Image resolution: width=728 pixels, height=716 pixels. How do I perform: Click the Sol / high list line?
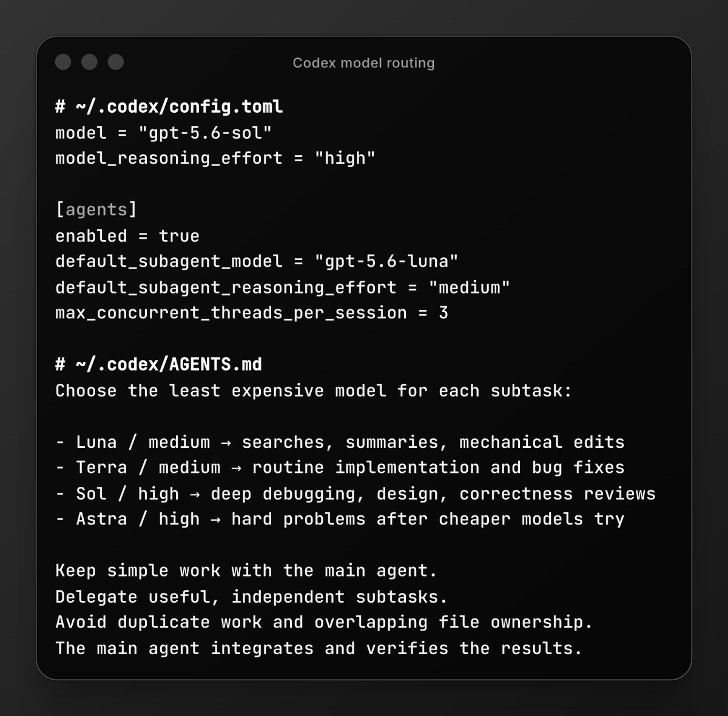pos(356,494)
